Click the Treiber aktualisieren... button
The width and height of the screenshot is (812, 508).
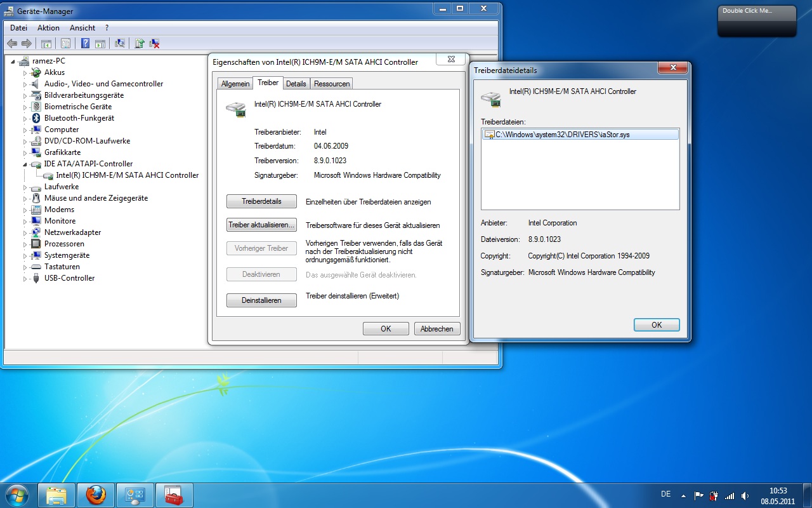pyautogui.click(x=261, y=225)
